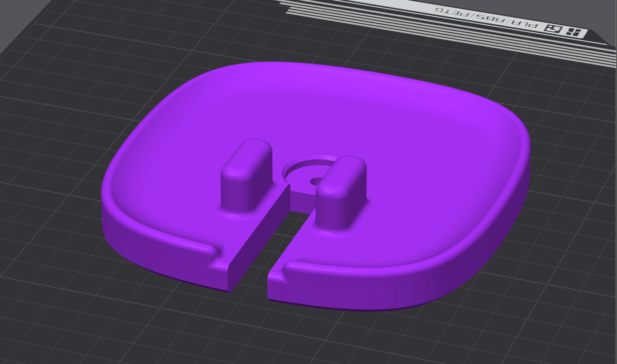Click the small center hole in circular recess
The height and width of the screenshot is (364, 617).
pyautogui.click(x=316, y=181)
